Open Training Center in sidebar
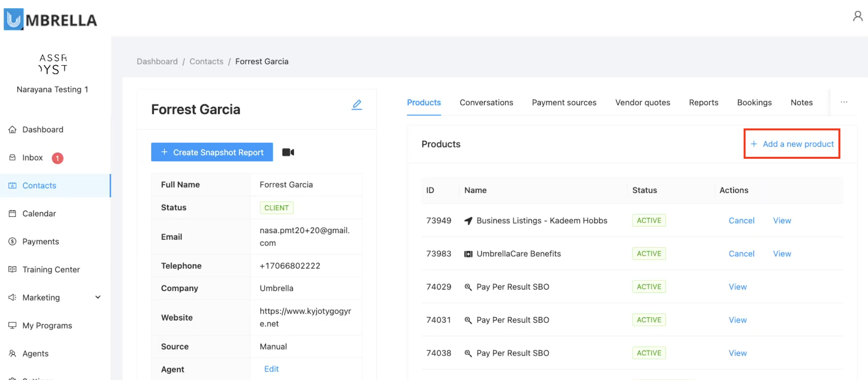 click(51, 270)
